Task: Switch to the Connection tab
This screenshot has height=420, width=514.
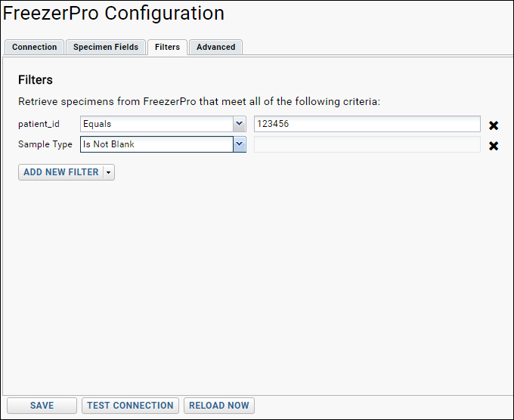Action: point(35,47)
